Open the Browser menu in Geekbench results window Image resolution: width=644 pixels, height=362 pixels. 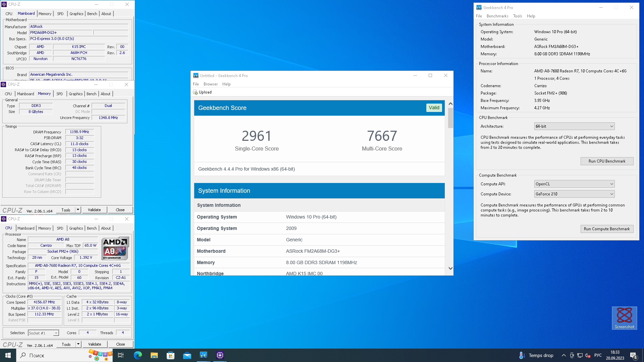point(210,84)
